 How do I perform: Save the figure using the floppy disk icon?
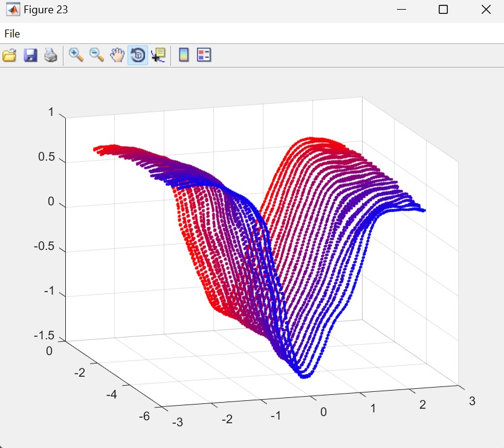30,56
